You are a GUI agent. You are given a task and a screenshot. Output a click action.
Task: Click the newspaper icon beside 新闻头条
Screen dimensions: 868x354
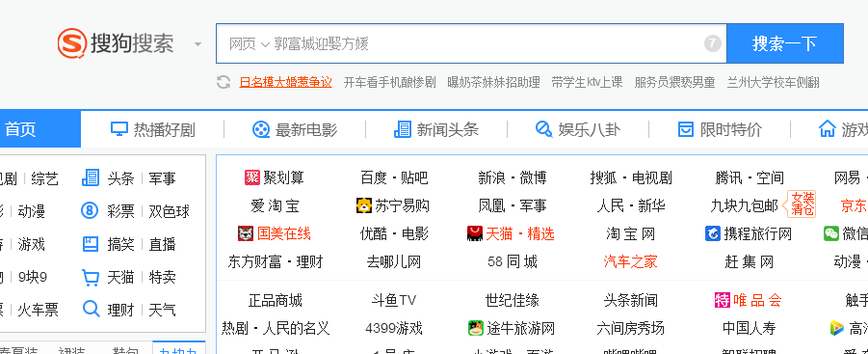(x=403, y=129)
